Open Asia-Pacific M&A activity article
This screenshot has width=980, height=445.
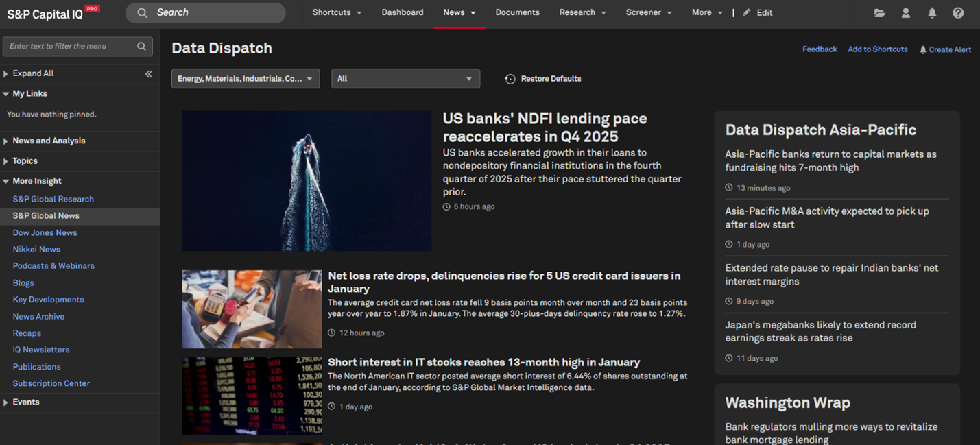pos(827,218)
